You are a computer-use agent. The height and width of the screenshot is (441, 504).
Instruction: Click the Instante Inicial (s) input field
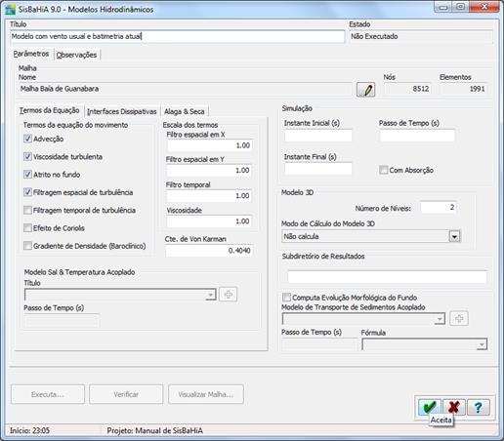(318, 136)
